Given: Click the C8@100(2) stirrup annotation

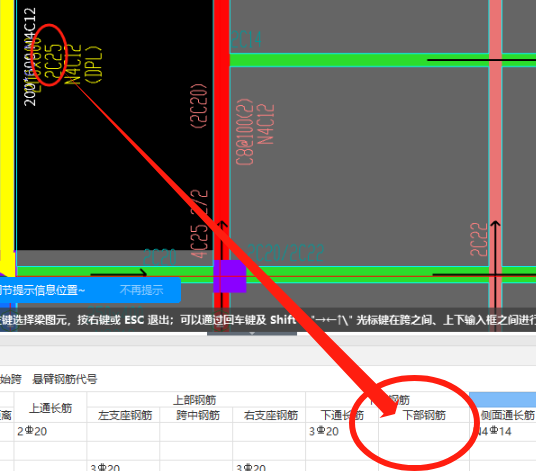Looking at the screenshot, I should tap(245, 132).
